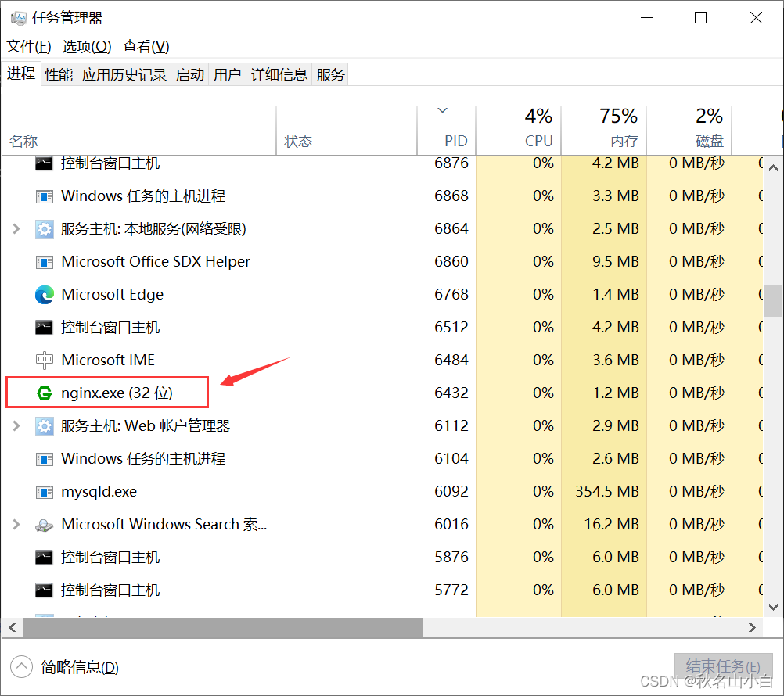Screen dimensions: 784x696
Task: Open the 文件(F) menu
Action: [x=28, y=46]
